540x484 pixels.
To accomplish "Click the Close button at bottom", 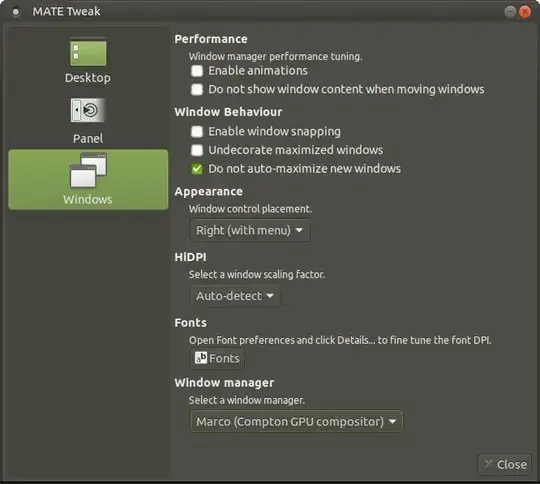I will tap(505, 464).
